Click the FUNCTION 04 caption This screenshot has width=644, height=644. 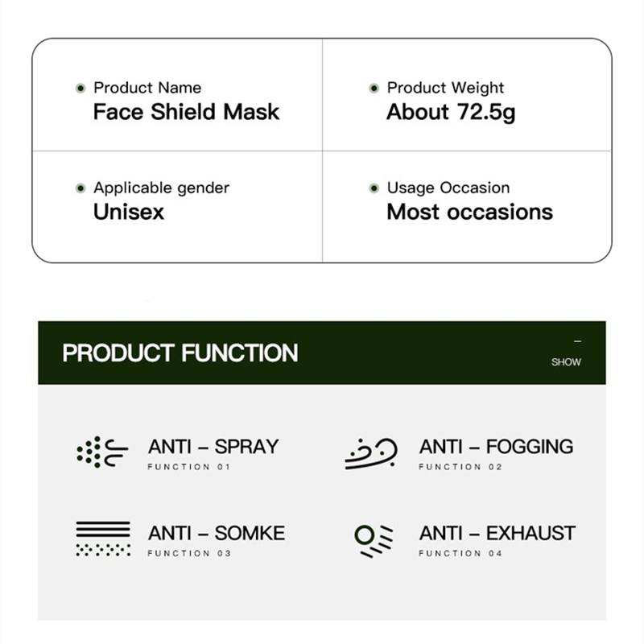[460, 554]
